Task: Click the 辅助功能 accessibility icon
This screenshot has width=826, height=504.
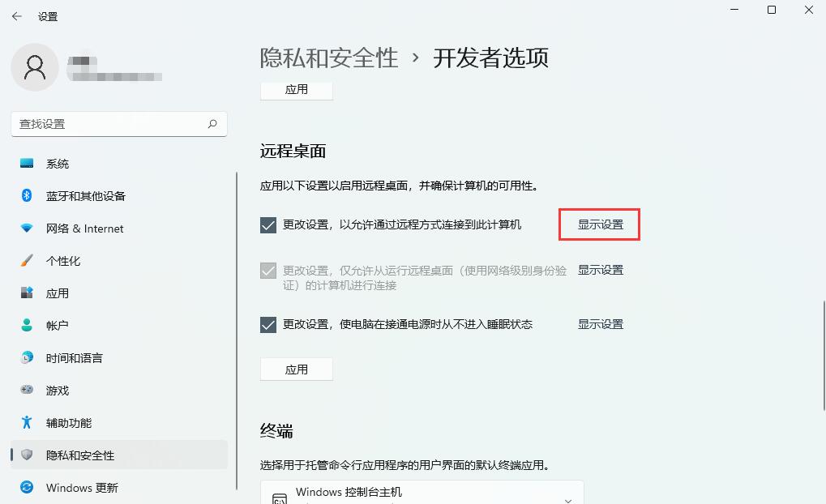Action: coord(27,422)
